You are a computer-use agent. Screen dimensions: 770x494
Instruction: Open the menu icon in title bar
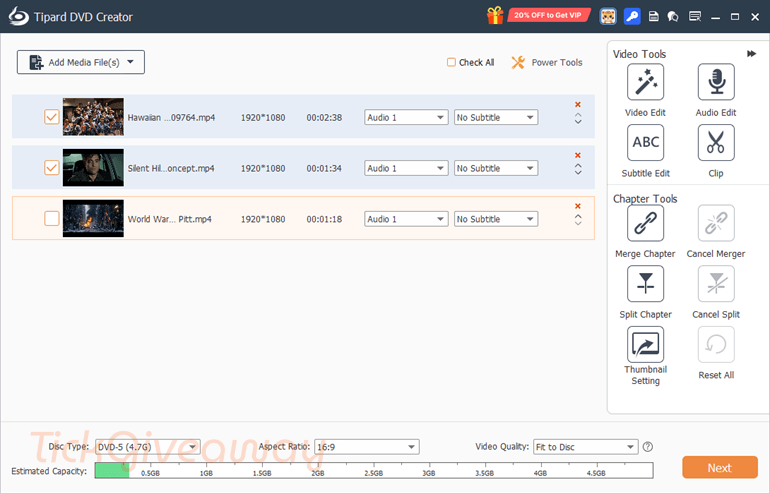click(x=695, y=17)
